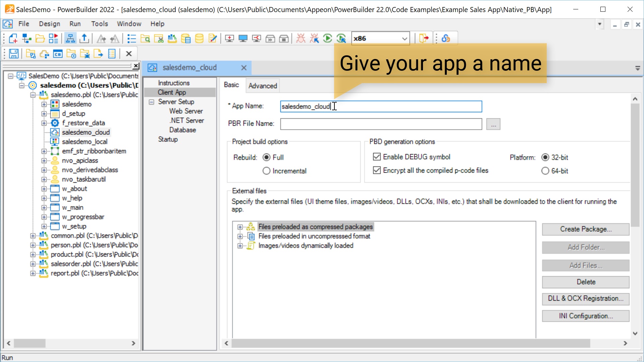
Task: Select the Incremental rebuild radio button
Action: click(x=267, y=171)
